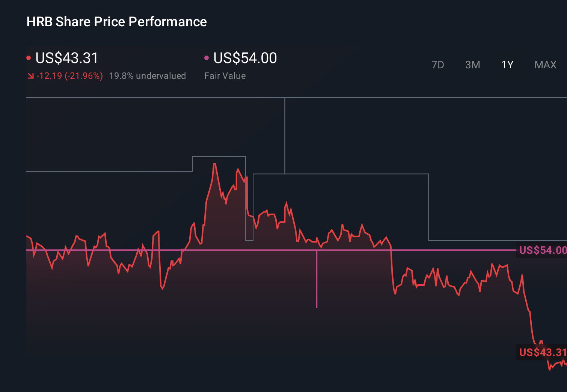Switch to the 7D time range tab
Image resolution: width=567 pixels, height=392 pixels.
point(438,65)
